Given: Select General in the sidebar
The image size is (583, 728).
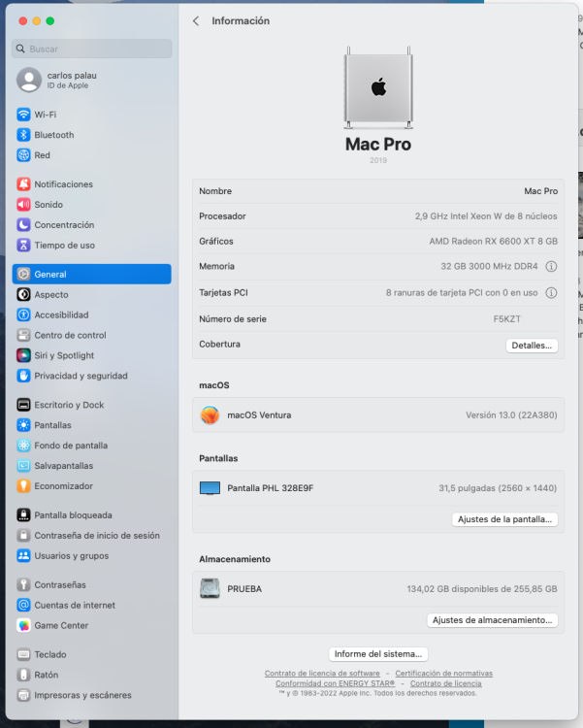Looking at the screenshot, I should [x=91, y=274].
